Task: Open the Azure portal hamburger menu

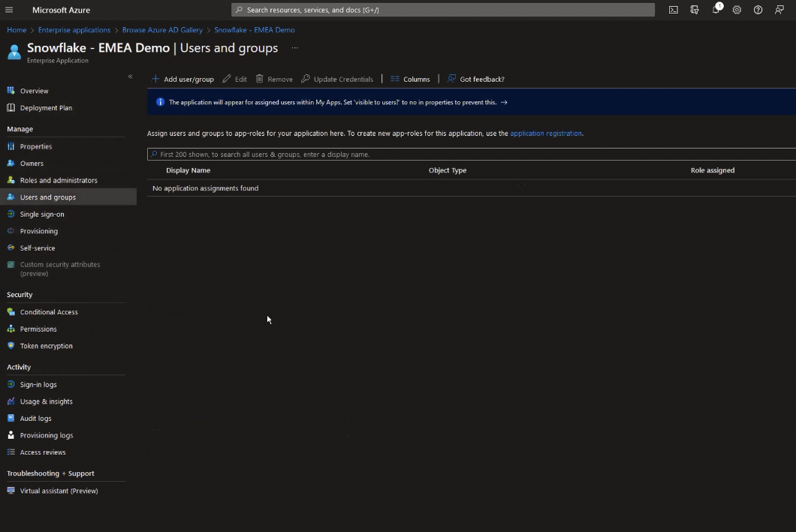Action: (9, 10)
